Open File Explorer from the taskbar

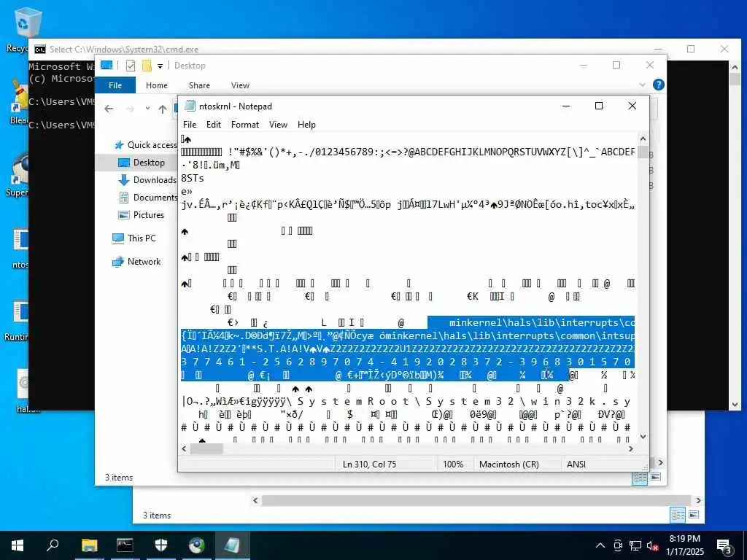[89, 545]
